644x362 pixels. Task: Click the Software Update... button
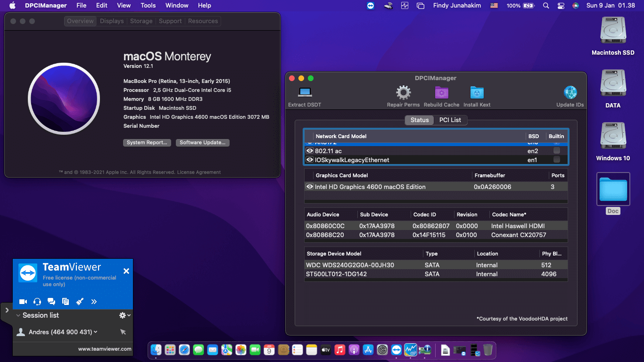point(202,142)
